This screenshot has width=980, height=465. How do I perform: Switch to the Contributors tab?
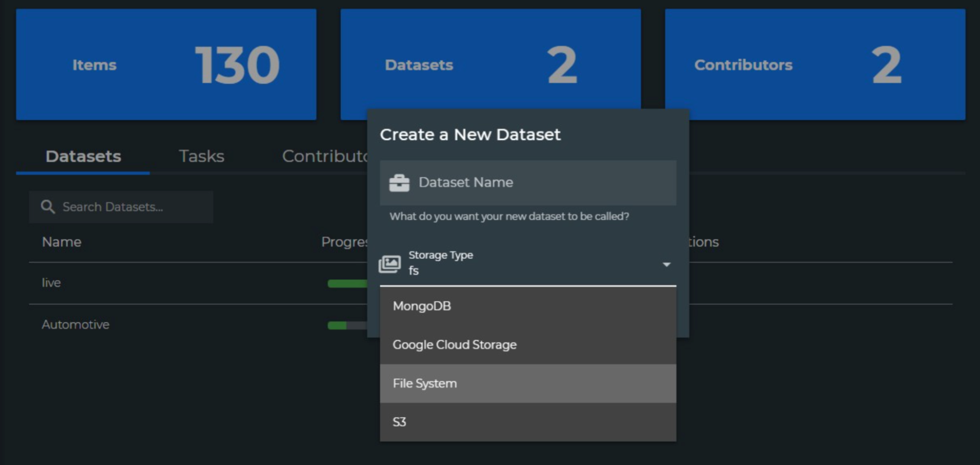pos(325,156)
